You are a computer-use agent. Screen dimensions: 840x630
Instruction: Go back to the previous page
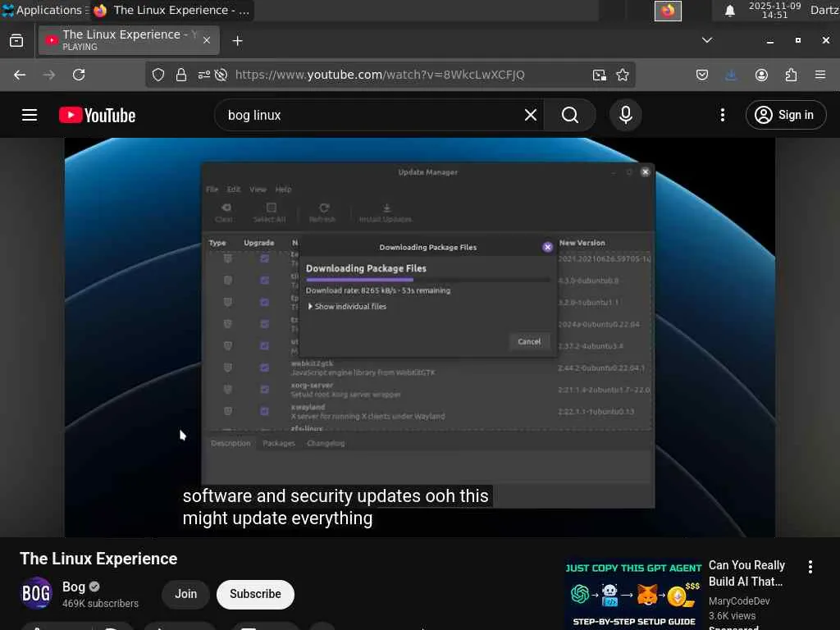20,75
